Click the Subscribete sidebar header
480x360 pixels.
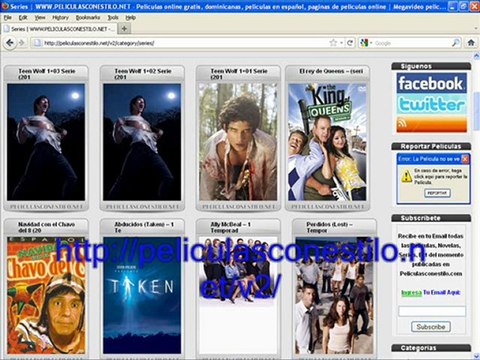coord(431,218)
